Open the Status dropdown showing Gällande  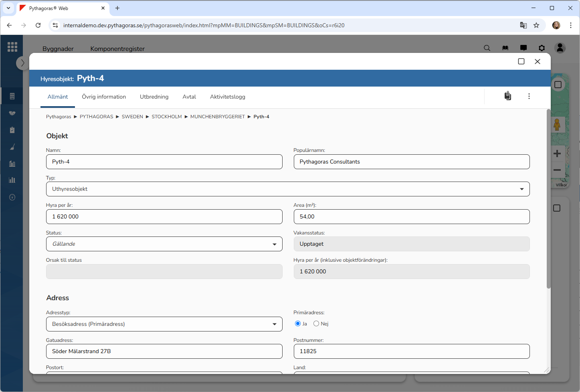[164, 244]
